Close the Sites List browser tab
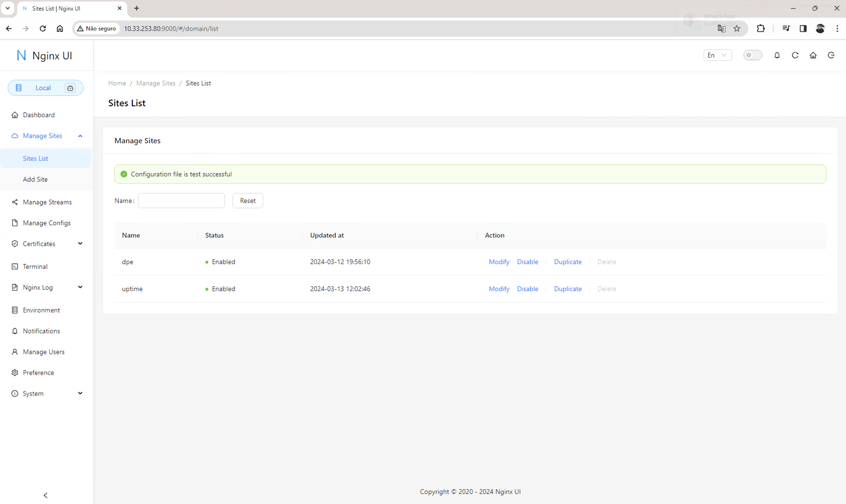The height and width of the screenshot is (504, 846). (120, 8)
